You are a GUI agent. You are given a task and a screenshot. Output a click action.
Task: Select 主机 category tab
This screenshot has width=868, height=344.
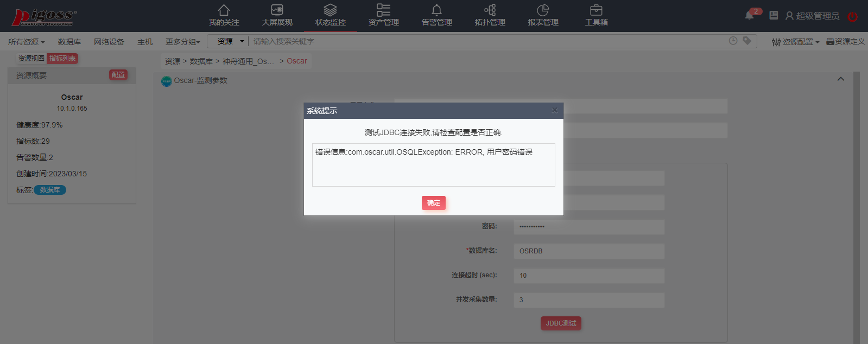145,42
